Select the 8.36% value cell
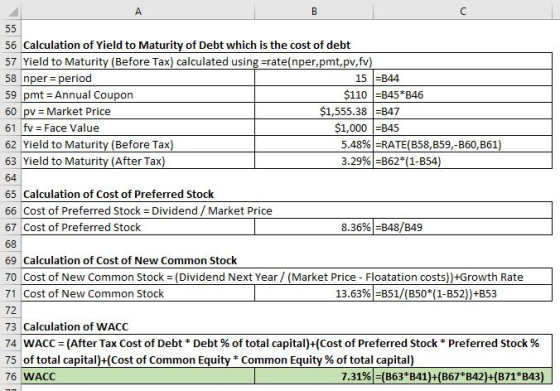The height and width of the screenshot is (391, 560). 314,227
